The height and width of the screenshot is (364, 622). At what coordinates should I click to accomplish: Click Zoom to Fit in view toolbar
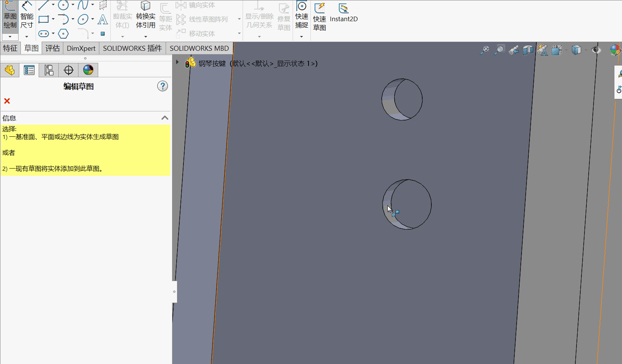[x=485, y=50]
